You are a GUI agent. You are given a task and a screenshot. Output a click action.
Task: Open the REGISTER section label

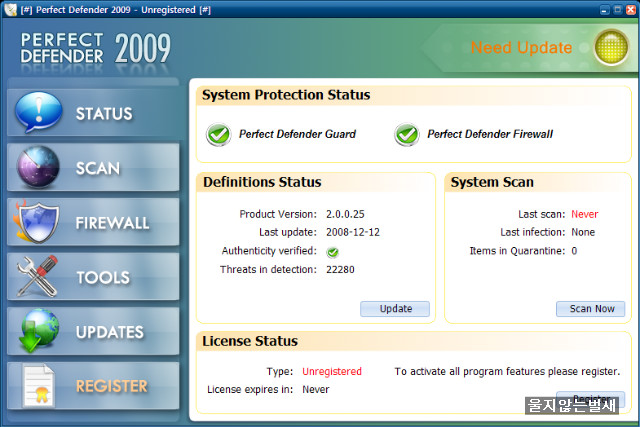tap(112, 386)
